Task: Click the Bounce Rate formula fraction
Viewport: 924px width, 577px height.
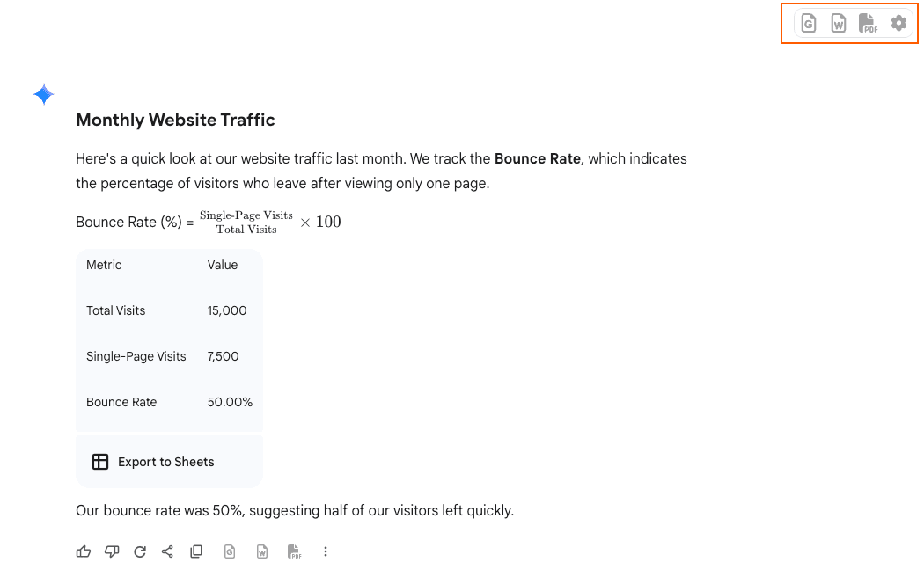Action: click(246, 222)
